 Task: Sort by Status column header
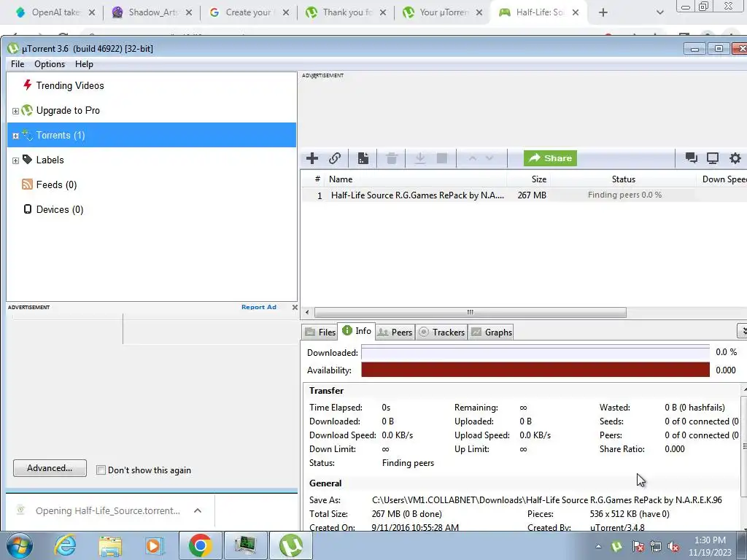(x=623, y=179)
